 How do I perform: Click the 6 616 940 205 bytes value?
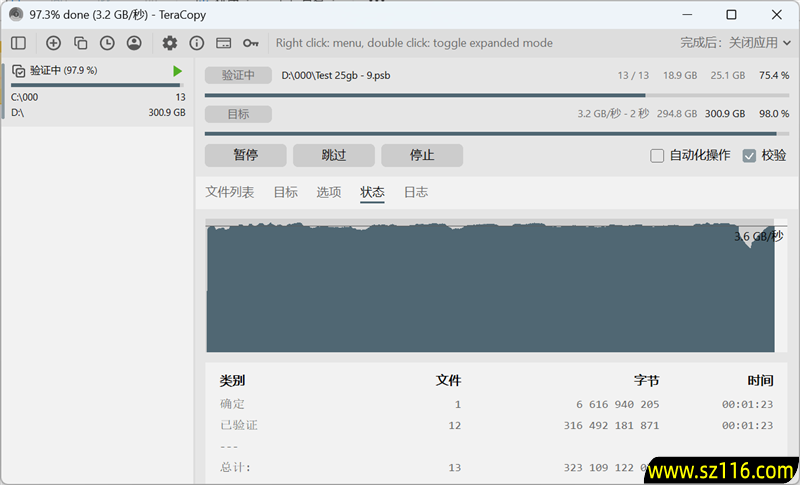(617, 404)
